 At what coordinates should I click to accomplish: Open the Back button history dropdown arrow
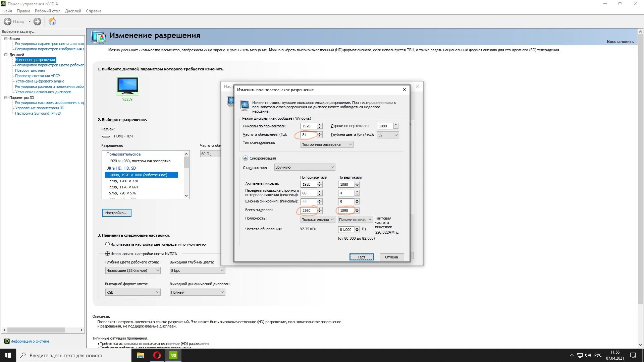tap(30, 21)
